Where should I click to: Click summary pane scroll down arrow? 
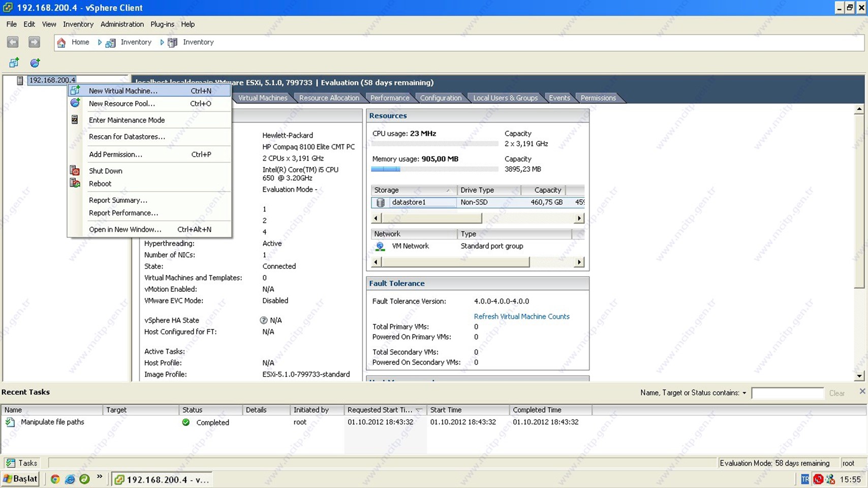click(x=859, y=376)
